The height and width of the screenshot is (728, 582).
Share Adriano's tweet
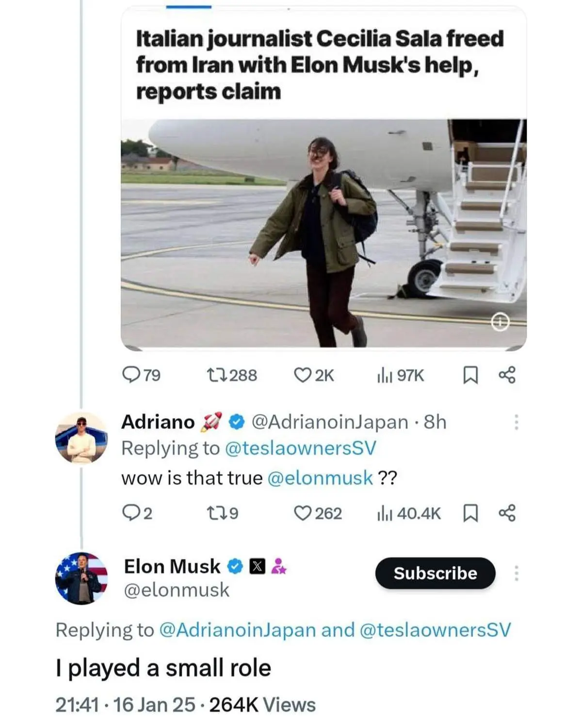[507, 513]
